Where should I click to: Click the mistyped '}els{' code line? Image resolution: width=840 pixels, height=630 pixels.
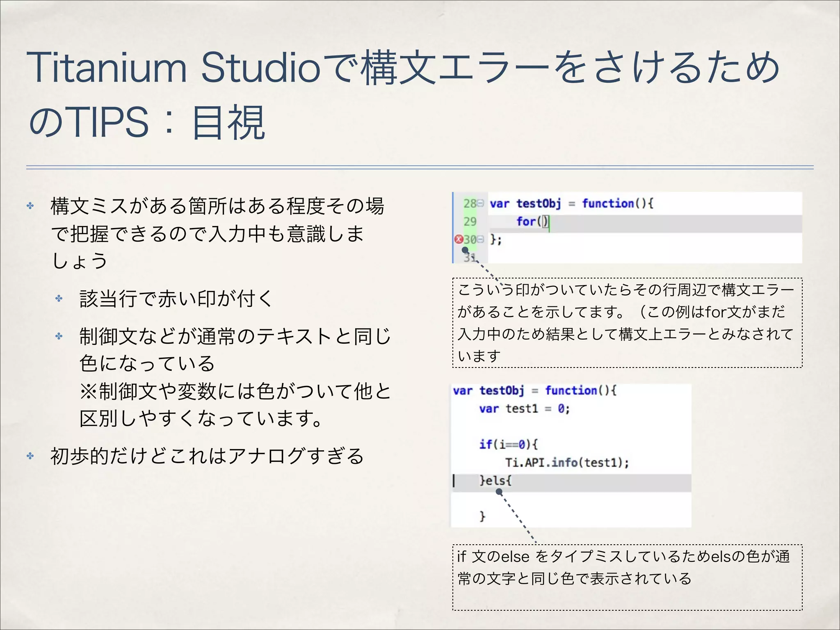(x=495, y=480)
